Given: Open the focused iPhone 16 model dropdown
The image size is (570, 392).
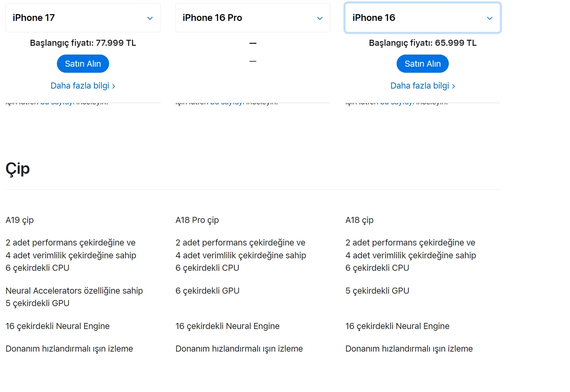Looking at the screenshot, I should click(423, 18).
